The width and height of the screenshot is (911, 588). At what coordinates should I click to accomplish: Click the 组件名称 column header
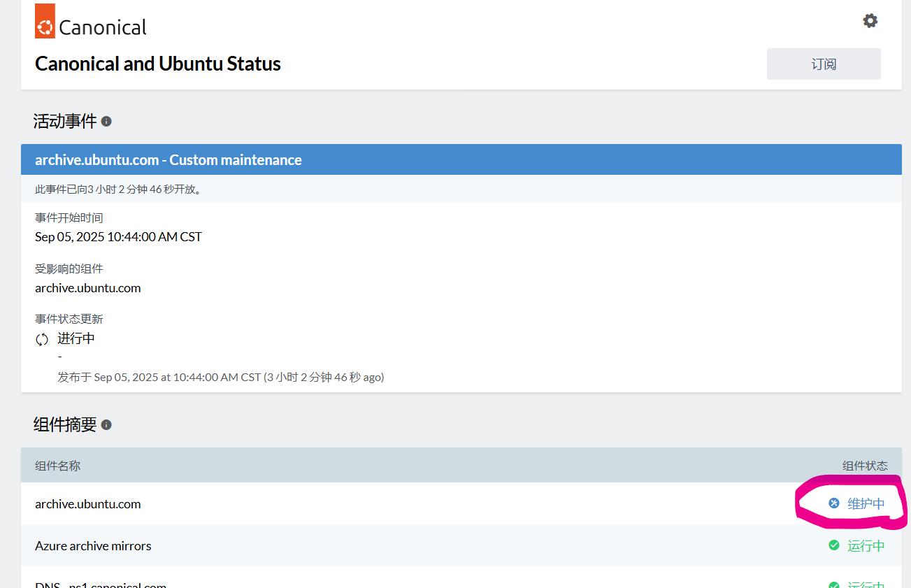[57, 466]
